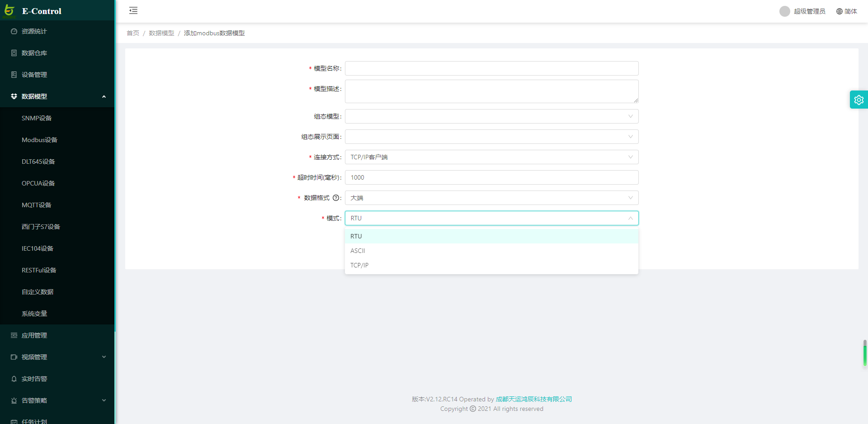Image resolution: width=868 pixels, height=424 pixels.
Task: Open the teal settings gear panel
Action: [859, 100]
